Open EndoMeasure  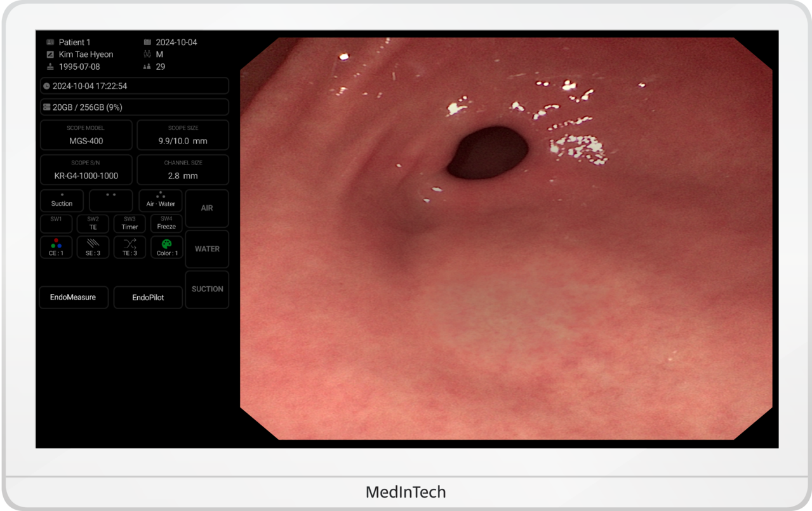74,297
